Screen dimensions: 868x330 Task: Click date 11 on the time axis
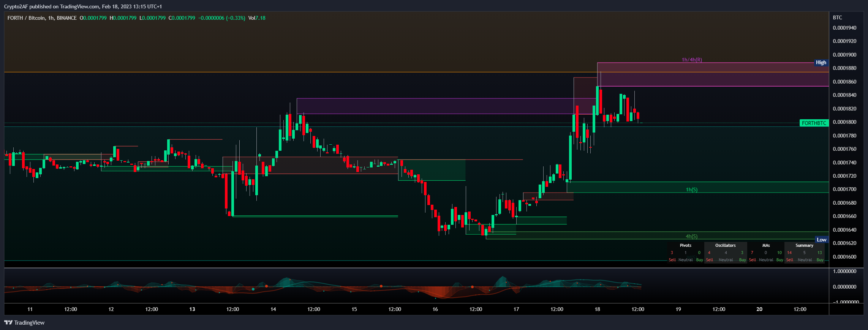pyautogui.click(x=30, y=309)
